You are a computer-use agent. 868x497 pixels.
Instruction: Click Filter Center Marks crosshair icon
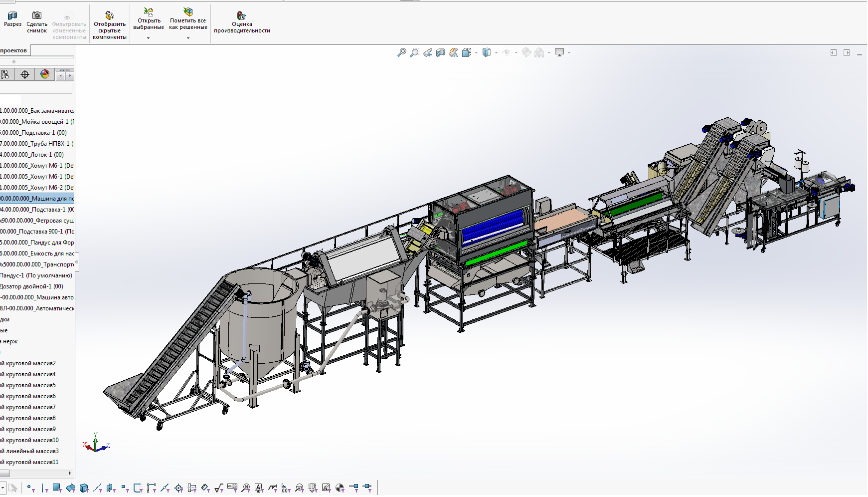178,488
